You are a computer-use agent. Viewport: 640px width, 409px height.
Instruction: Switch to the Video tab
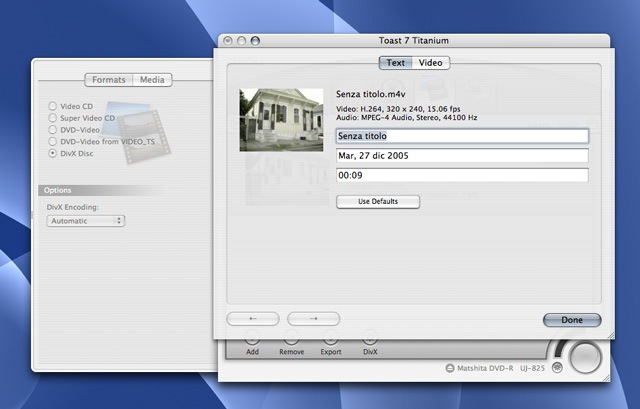pos(431,63)
